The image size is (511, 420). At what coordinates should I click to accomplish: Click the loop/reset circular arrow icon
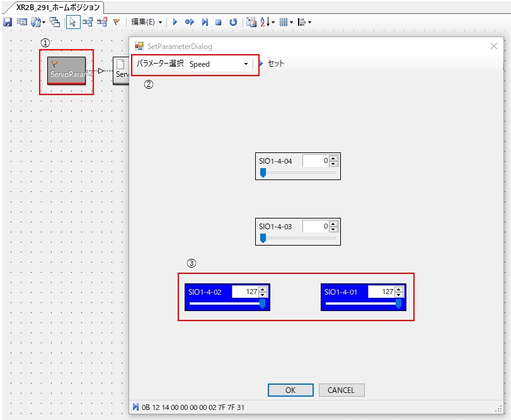pos(233,22)
